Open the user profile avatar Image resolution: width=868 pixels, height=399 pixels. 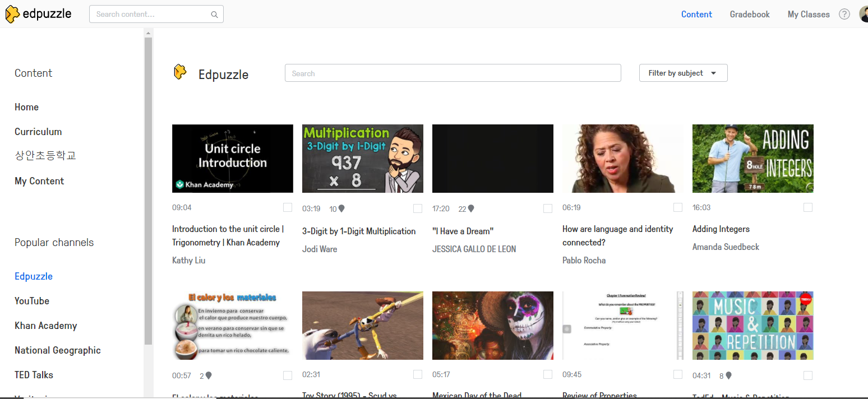point(864,15)
